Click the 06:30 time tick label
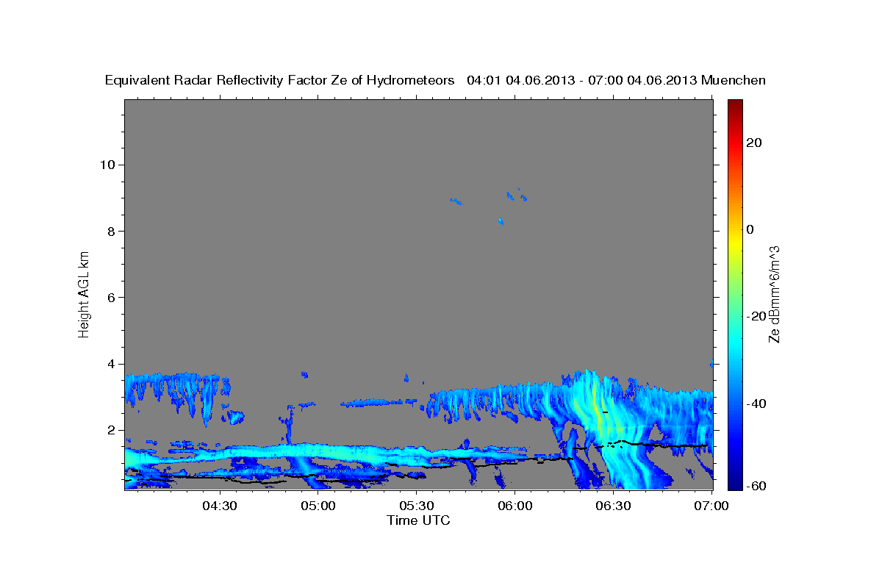Screen dimensions: 882x588 point(613,506)
